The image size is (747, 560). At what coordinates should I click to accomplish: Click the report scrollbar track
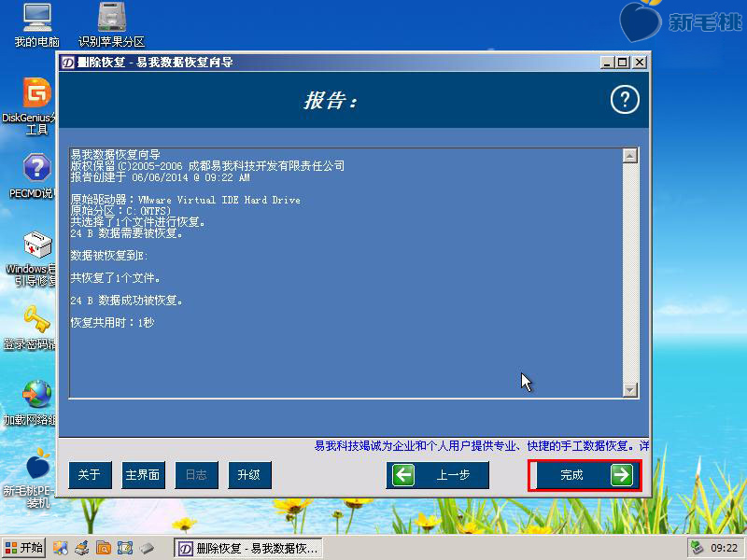pyautogui.click(x=629, y=273)
